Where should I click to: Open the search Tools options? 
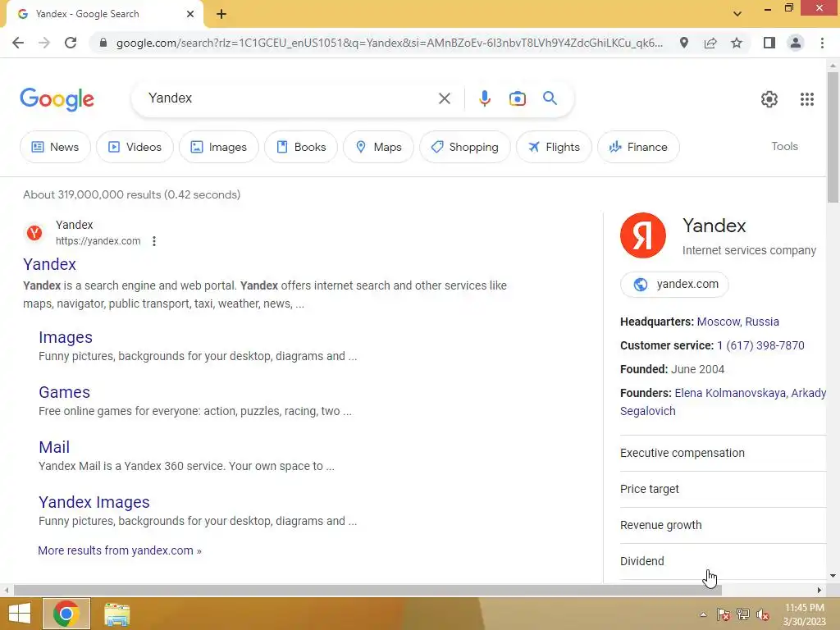[x=784, y=146]
